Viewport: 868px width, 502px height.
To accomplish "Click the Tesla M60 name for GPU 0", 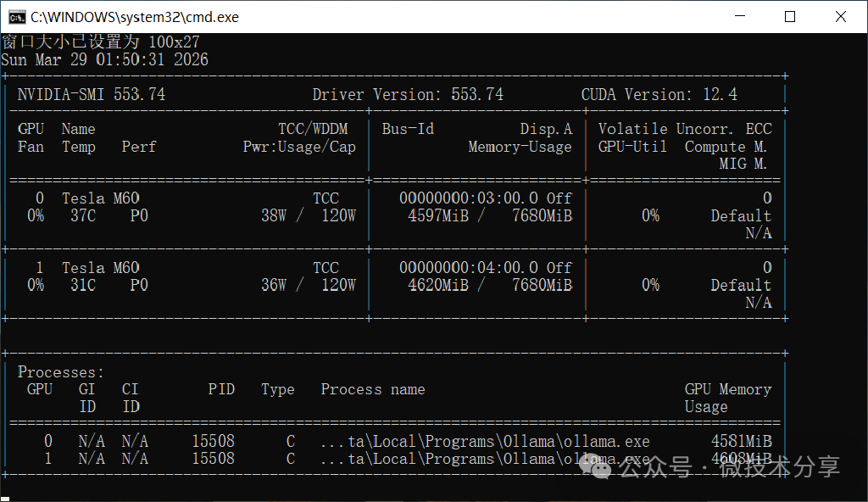I will [100, 198].
